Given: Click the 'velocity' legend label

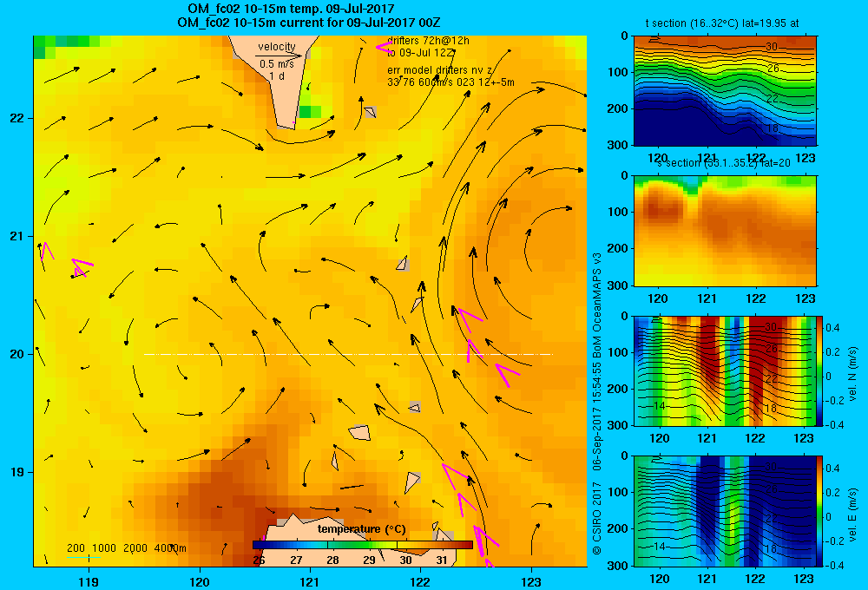Looking at the screenshot, I should (x=277, y=47).
